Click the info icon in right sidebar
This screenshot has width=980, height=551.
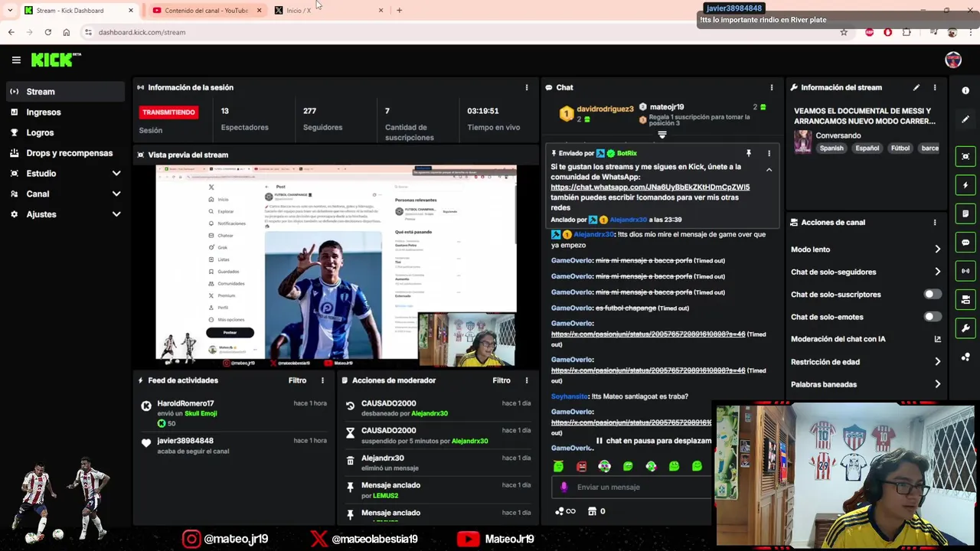[x=965, y=90]
